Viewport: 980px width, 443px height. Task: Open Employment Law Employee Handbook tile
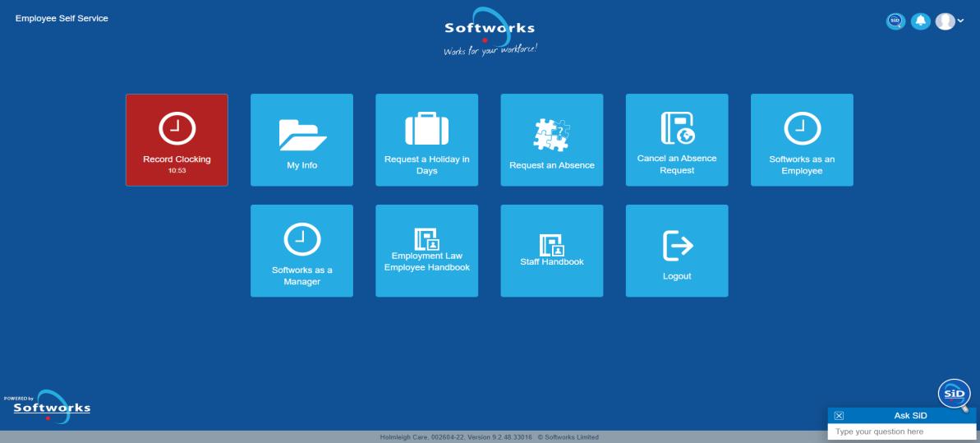pyautogui.click(x=427, y=251)
